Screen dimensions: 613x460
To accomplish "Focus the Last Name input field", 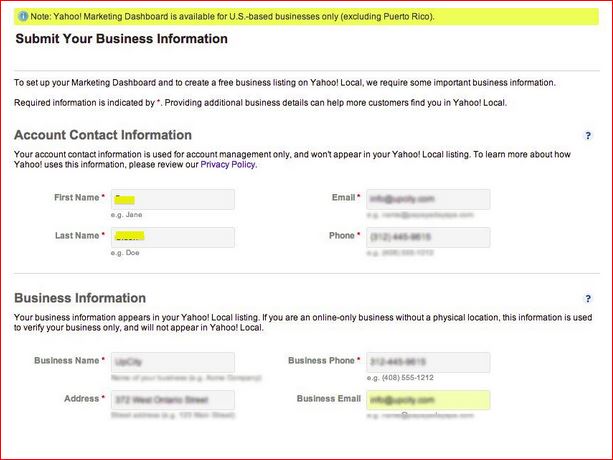I will [173, 237].
